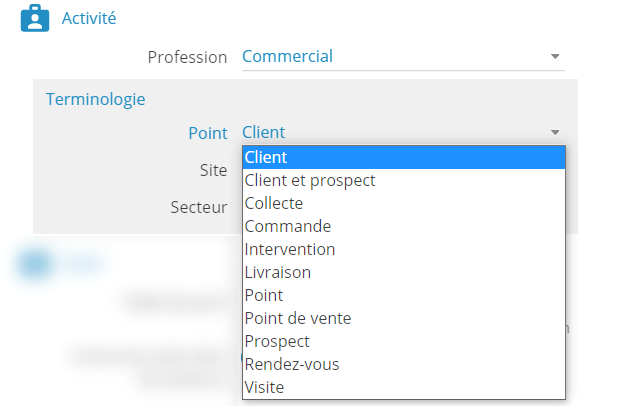Pick Rendez-vous in the dropdown list
627x406 pixels.
click(404, 364)
